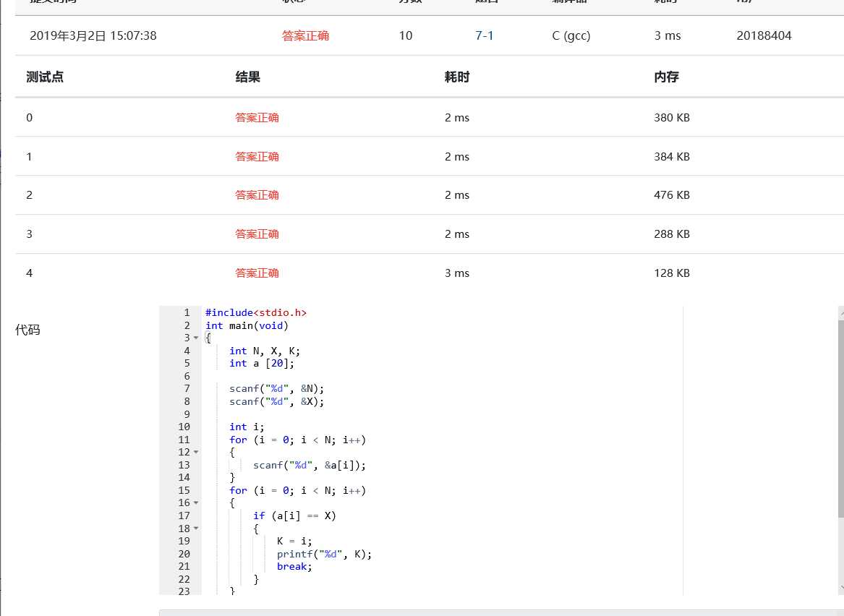Screen dimensions: 844x616
Task: View test point 2's 答案正确 result
Action: coord(257,194)
